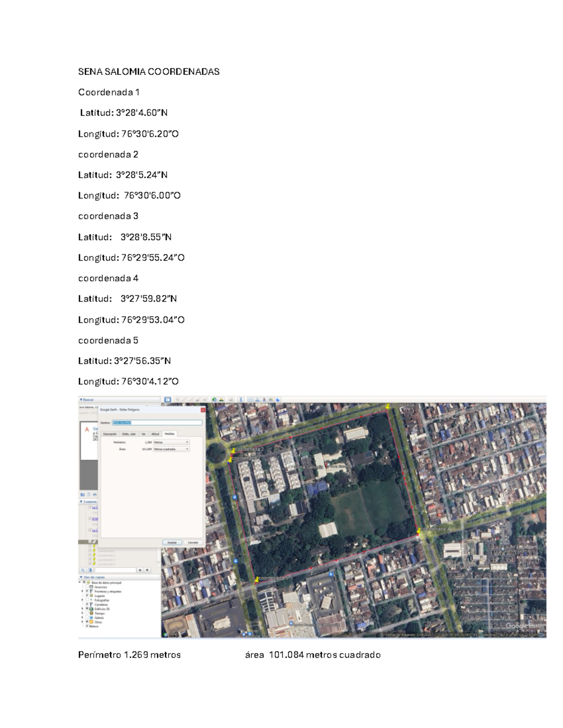Click the historical imagery clock icon

(x=214, y=400)
